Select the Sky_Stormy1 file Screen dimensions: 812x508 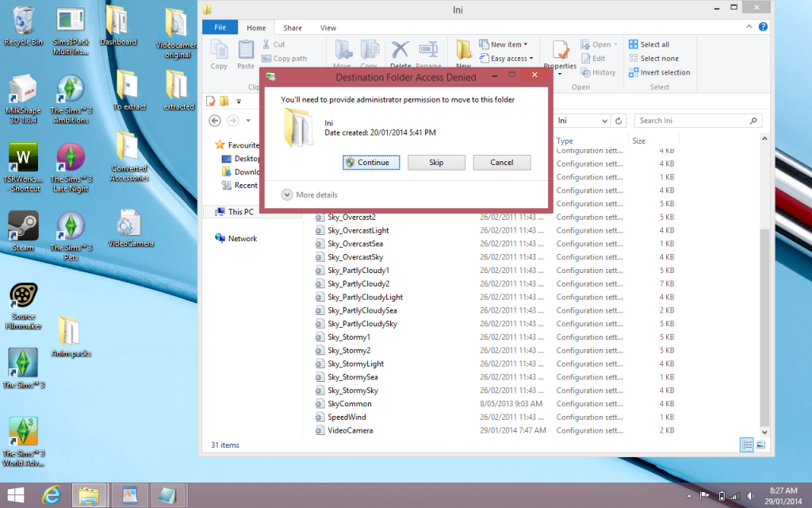coord(349,337)
